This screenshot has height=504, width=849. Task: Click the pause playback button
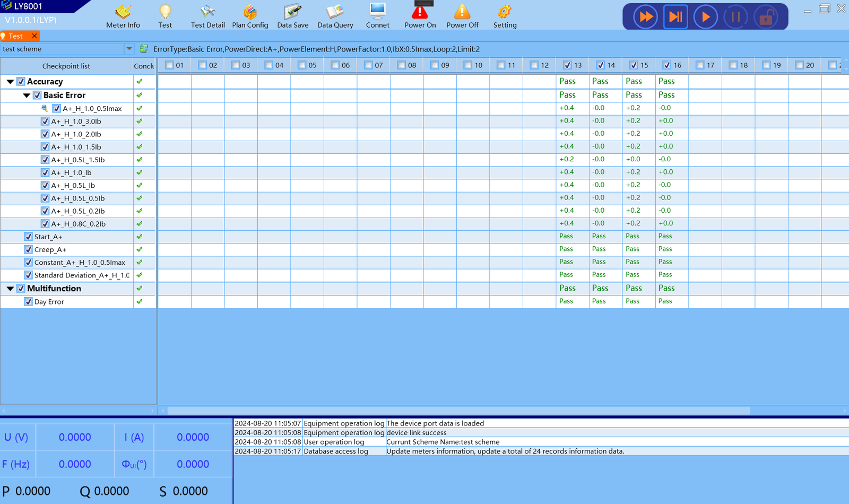pyautogui.click(x=735, y=17)
